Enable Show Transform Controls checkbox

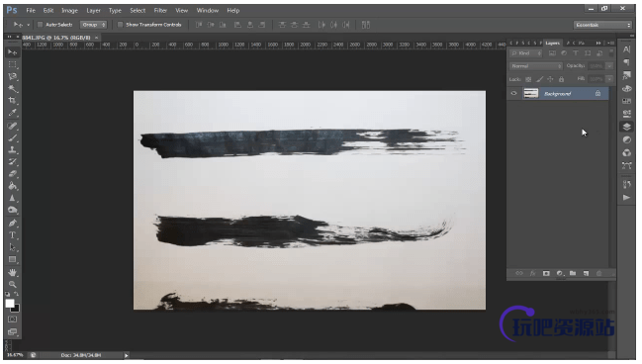[120, 25]
